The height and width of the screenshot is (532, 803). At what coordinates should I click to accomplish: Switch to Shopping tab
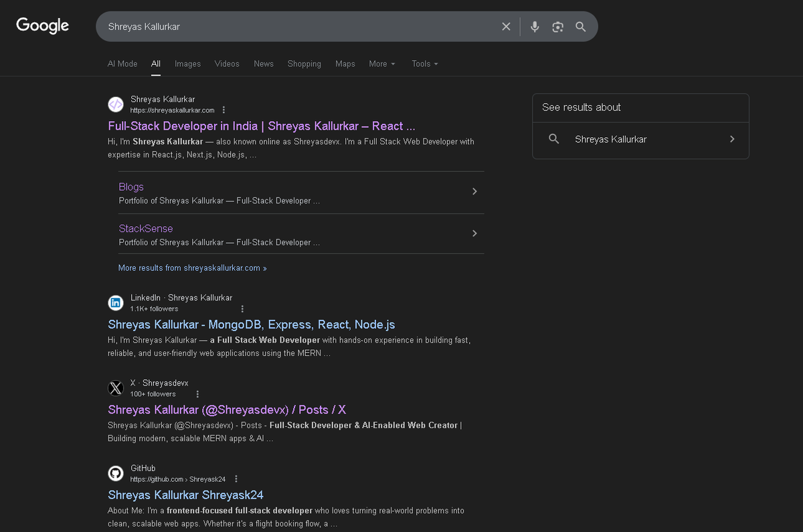pyautogui.click(x=304, y=64)
